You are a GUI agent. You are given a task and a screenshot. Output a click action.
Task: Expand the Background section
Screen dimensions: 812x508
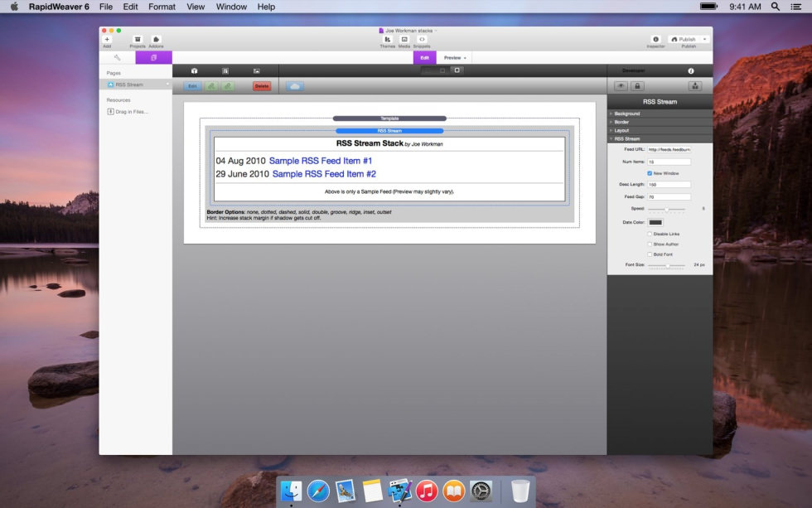click(660, 114)
